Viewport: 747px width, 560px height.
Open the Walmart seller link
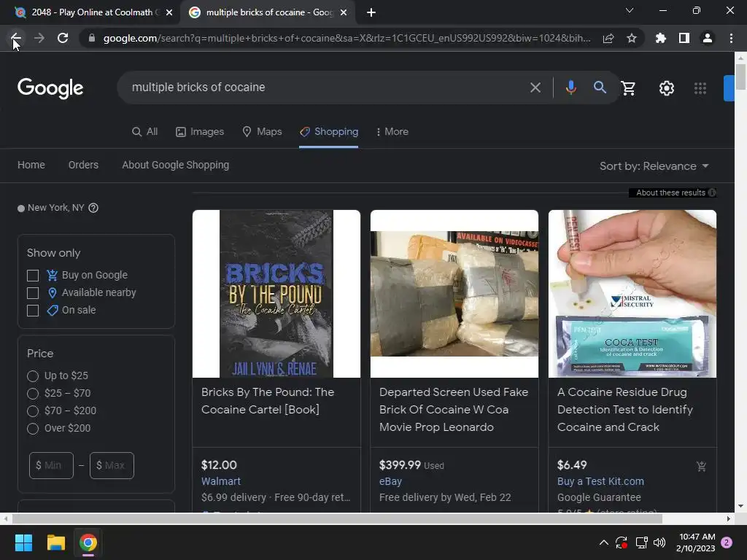pyautogui.click(x=221, y=481)
